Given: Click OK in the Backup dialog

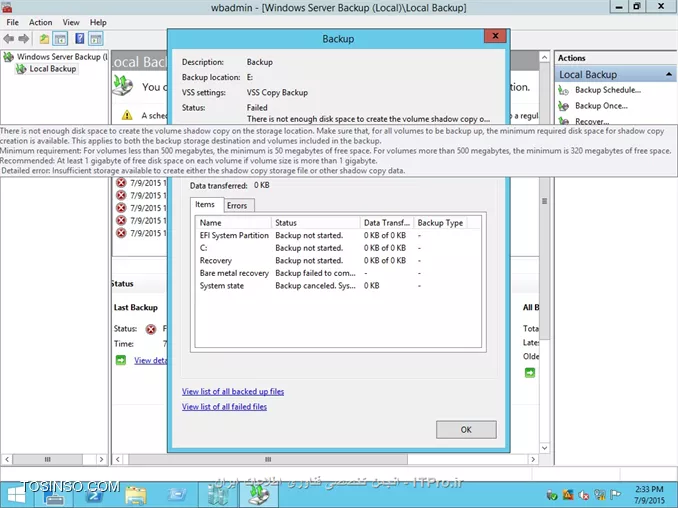Looking at the screenshot, I should [466, 430].
